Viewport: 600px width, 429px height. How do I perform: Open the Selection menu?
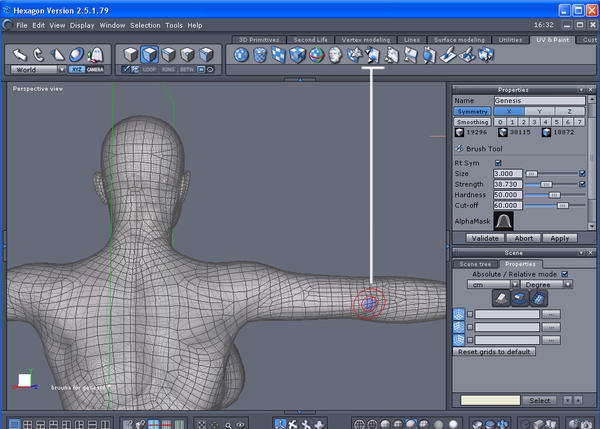(x=147, y=24)
